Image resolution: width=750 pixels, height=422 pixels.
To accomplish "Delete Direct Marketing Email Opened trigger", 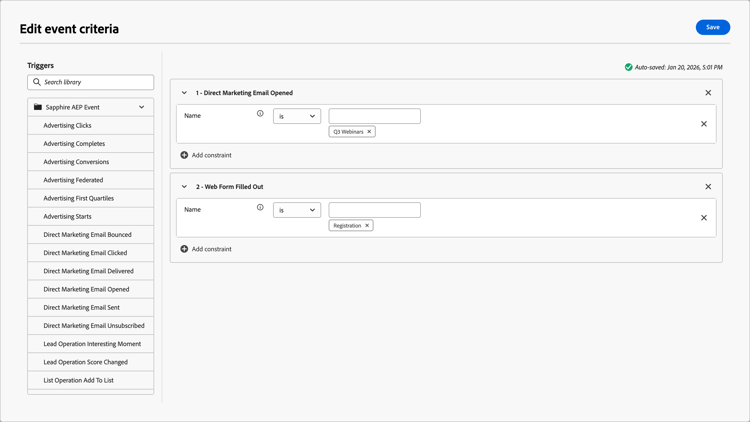I will coord(708,93).
